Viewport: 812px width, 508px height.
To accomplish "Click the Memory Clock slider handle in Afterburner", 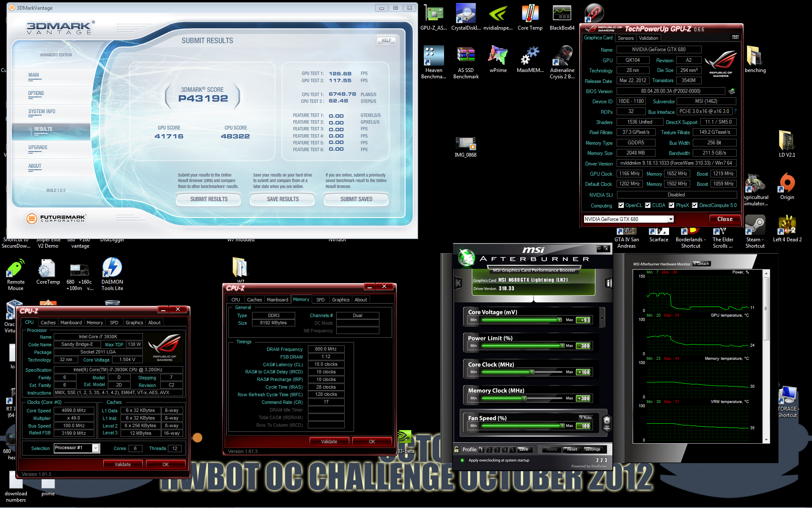I will click(x=524, y=398).
